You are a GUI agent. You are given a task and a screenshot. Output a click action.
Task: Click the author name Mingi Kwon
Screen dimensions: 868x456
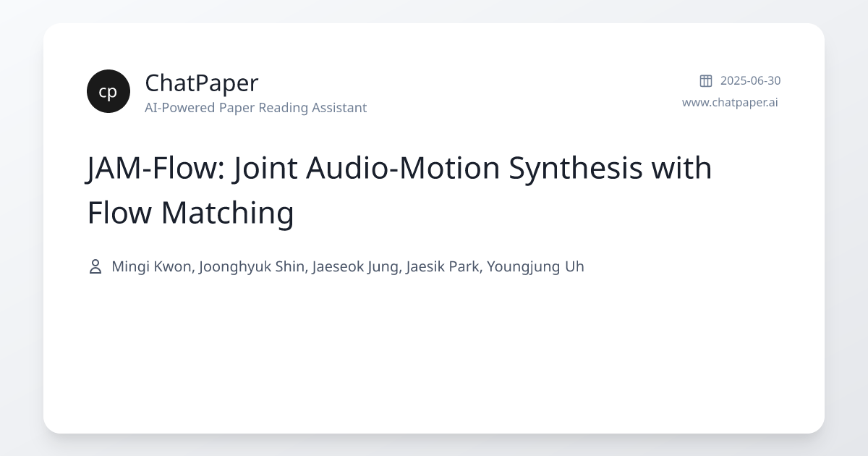tap(152, 266)
